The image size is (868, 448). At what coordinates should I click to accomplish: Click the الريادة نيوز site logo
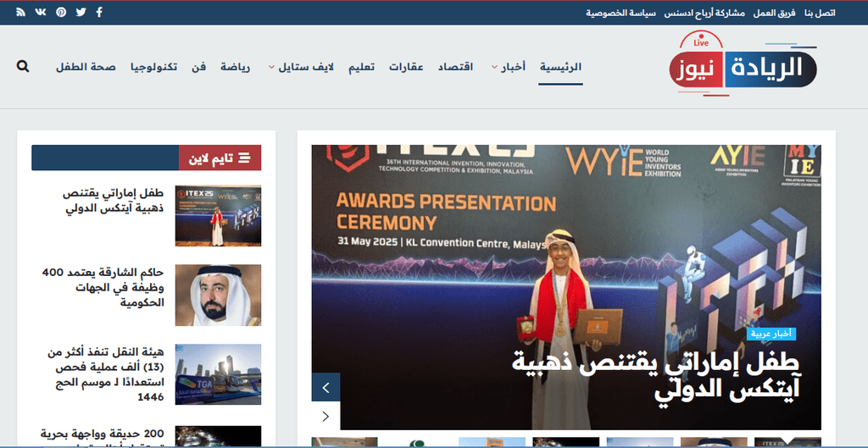pos(743,64)
